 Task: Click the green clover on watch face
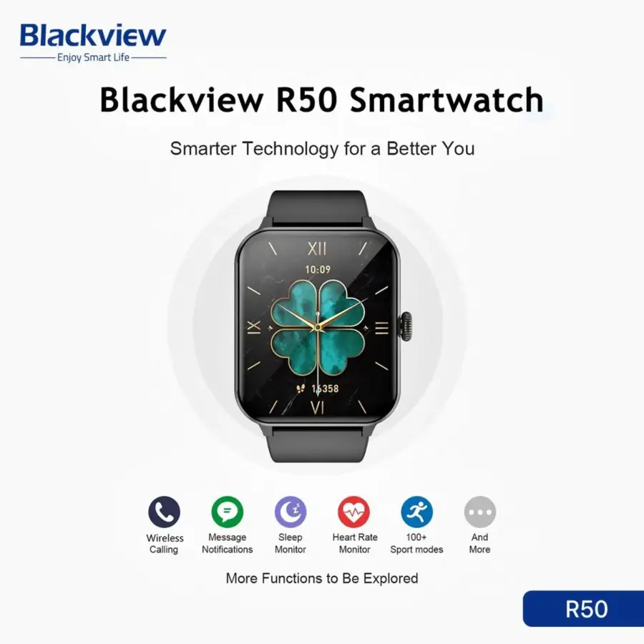tap(318, 328)
